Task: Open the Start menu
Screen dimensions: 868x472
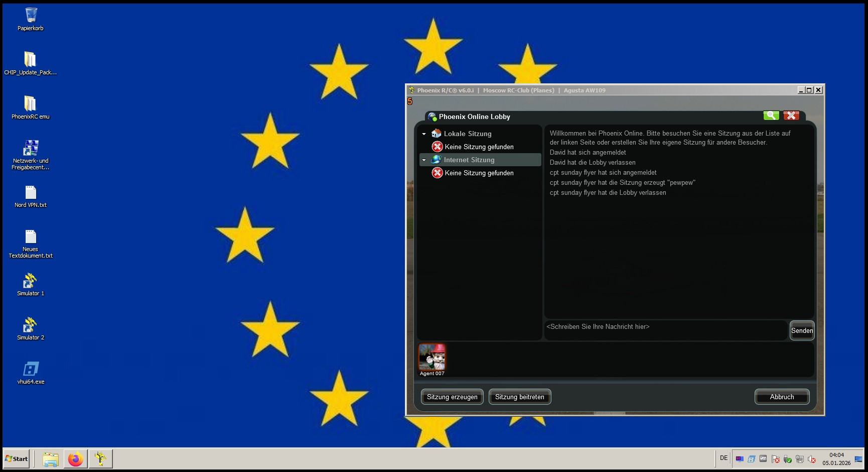Action: click(x=17, y=458)
